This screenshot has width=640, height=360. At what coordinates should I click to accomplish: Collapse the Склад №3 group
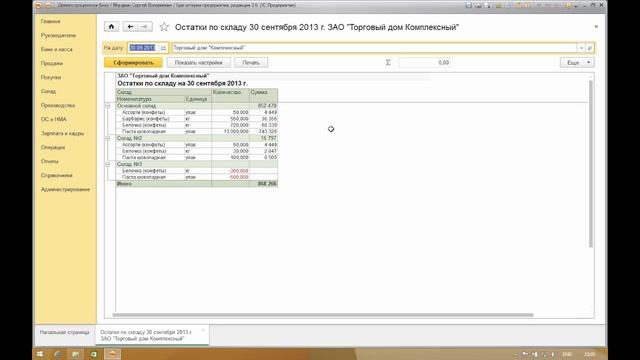[x=108, y=164]
